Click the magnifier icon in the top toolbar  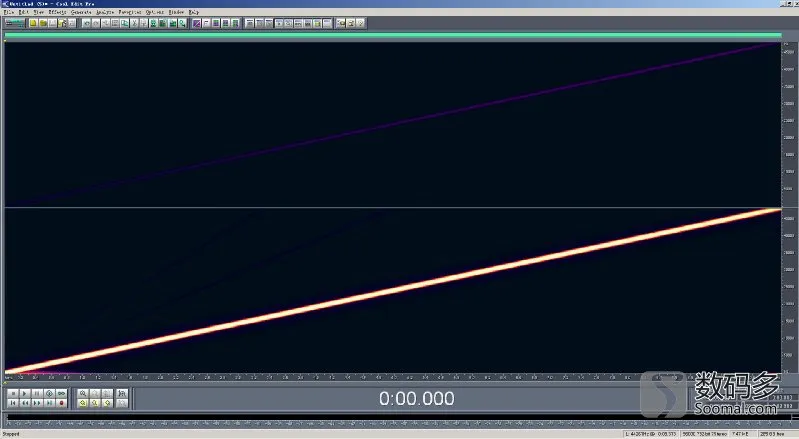[182, 23]
